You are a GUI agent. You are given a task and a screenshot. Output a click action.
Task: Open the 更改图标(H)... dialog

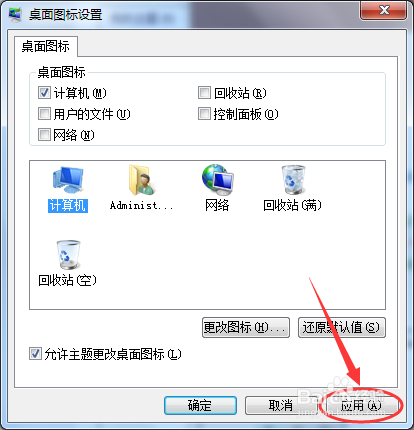[x=246, y=327]
